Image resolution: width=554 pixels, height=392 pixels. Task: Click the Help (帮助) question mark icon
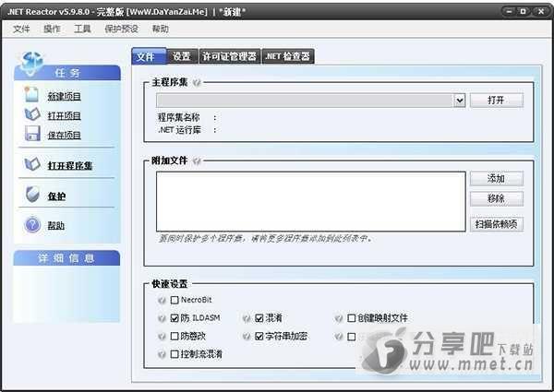[x=32, y=225]
